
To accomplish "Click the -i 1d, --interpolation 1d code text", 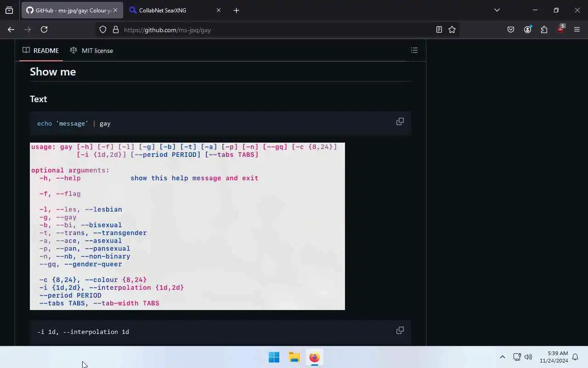I will click(x=83, y=332).
